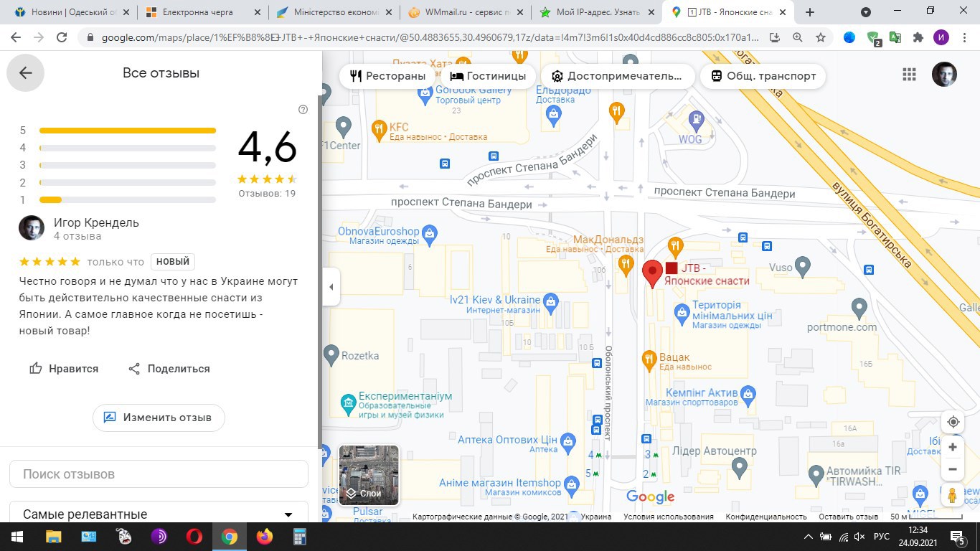Viewport: 980px width, 551px height.
Task: Click the Rozetka place marker
Action: pyautogui.click(x=331, y=354)
